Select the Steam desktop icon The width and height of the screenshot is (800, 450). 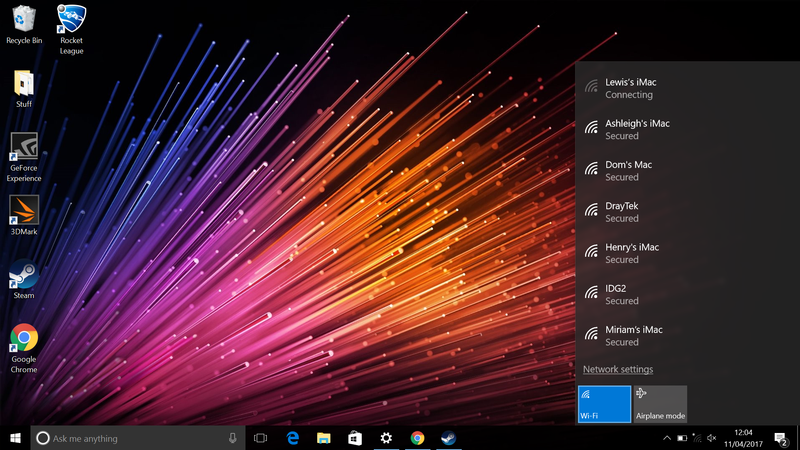coord(23,279)
